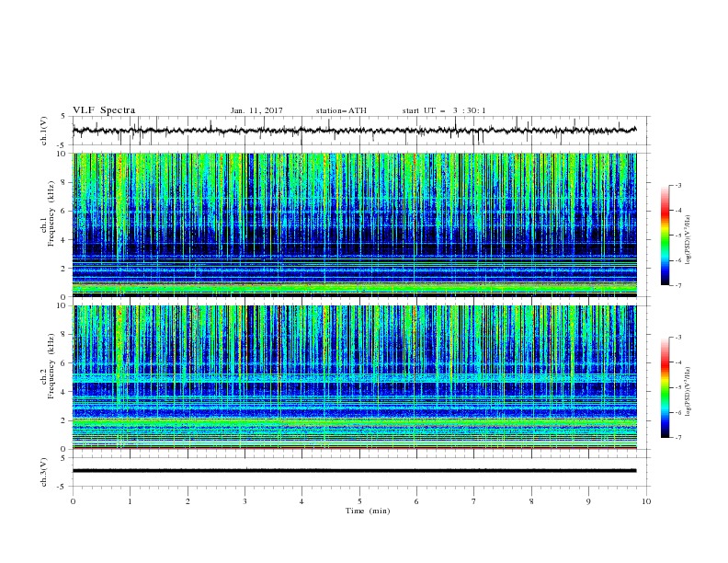The height and width of the screenshot is (563, 728).
Task: Click the lower color bar's log(PSD) label
Action: 688,392
